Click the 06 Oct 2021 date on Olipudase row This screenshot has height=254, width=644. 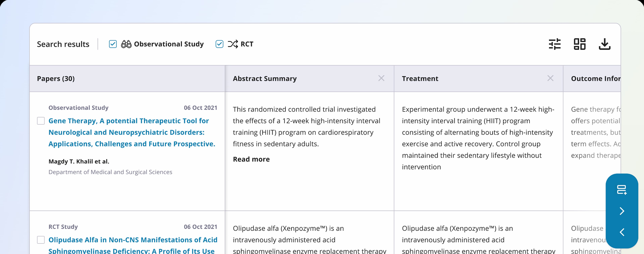tap(201, 227)
